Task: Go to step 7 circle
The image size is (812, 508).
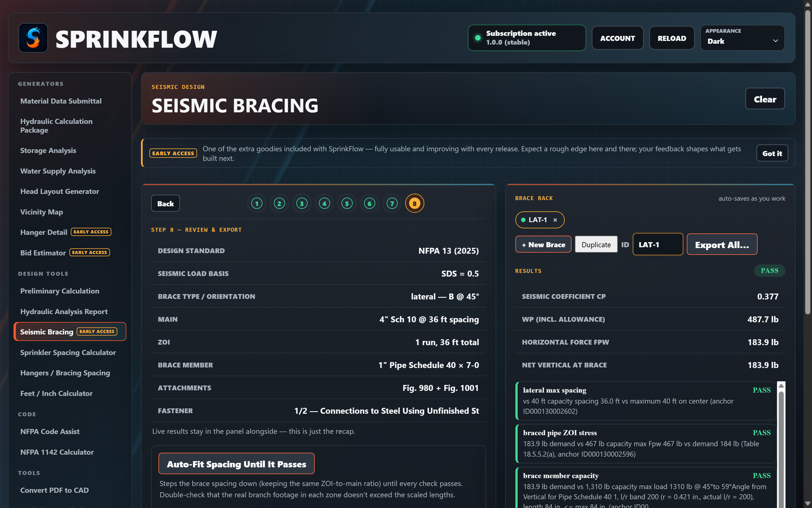Action: [x=392, y=203]
